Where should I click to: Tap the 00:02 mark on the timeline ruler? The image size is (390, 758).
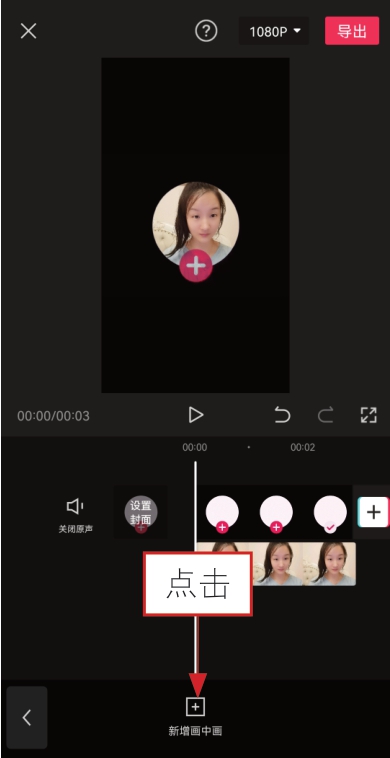tap(303, 448)
